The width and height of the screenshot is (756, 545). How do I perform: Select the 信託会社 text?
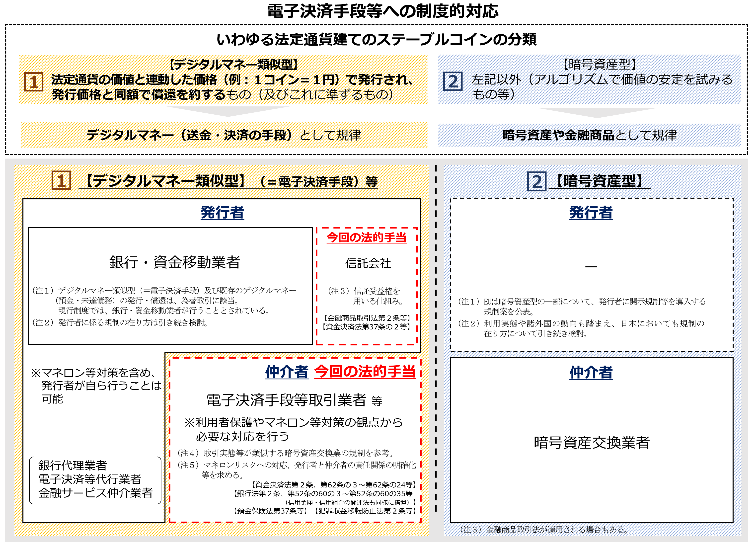(368, 263)
